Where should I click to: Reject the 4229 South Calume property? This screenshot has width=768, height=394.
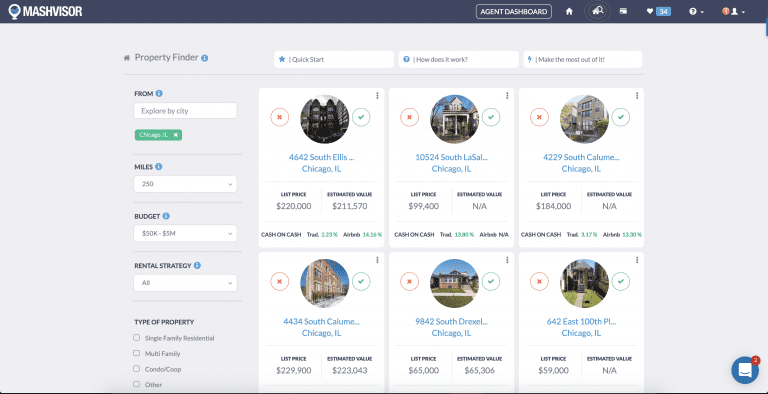(x=539, y=117)
